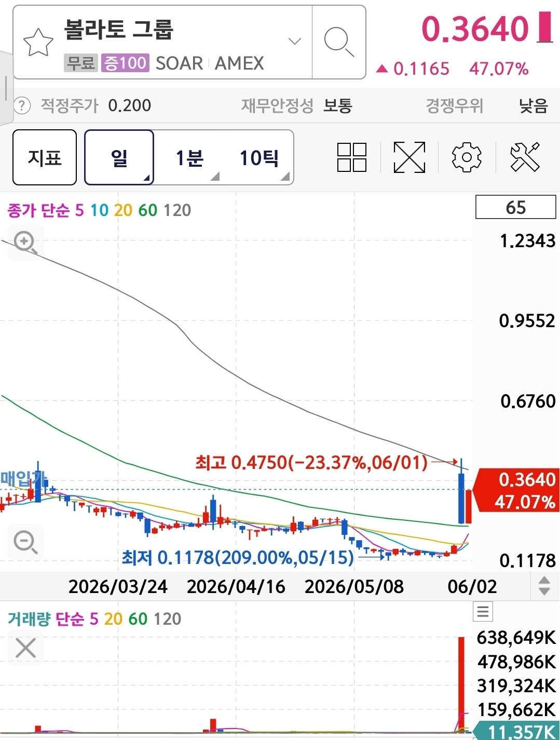This screenshot has height=740, width=560.
Task: Zoom in on chart with plus magnifier
Action: pos(25,243)
